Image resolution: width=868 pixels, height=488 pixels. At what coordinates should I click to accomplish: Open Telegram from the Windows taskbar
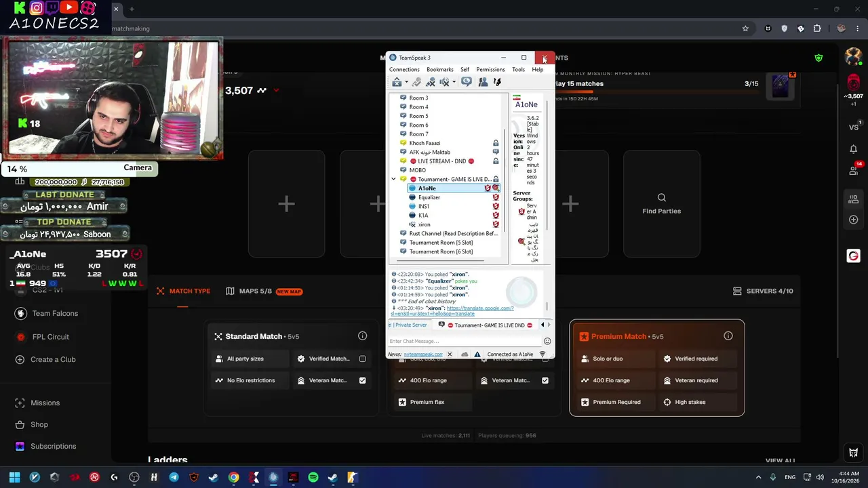[174, 477]
